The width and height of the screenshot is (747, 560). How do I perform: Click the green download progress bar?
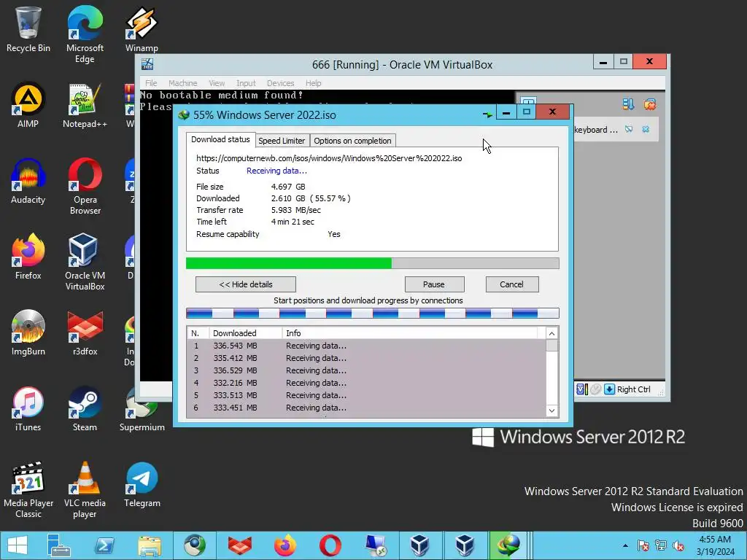373,262
